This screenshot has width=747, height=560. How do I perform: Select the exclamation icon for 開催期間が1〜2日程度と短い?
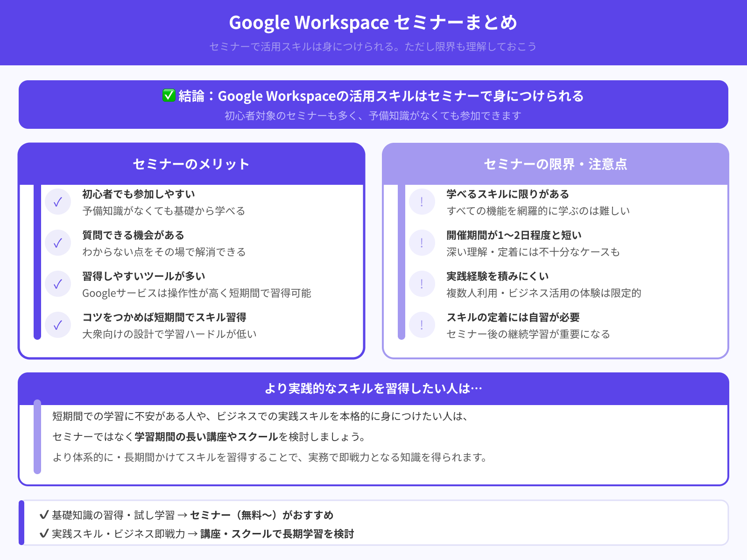(x=422, y=243)
